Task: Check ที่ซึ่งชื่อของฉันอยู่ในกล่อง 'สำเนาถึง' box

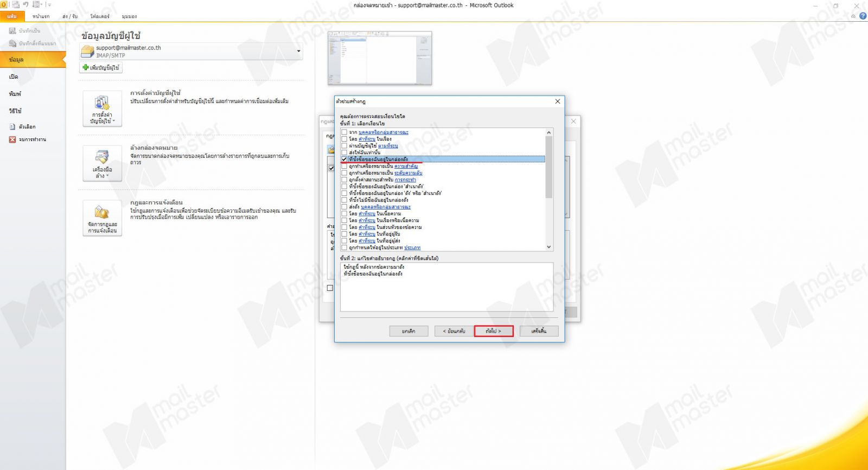Action: [344, 186]
